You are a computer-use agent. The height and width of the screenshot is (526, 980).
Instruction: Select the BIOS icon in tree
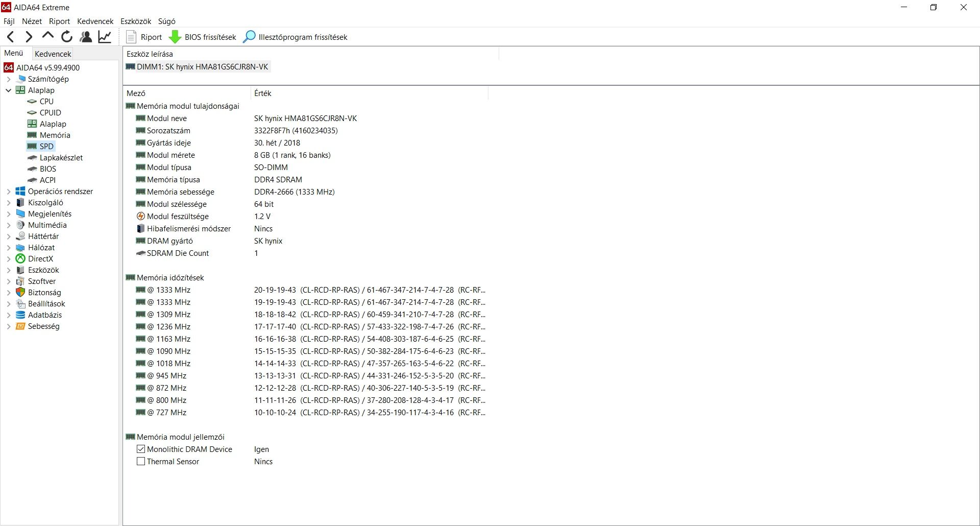click(32, 169)
